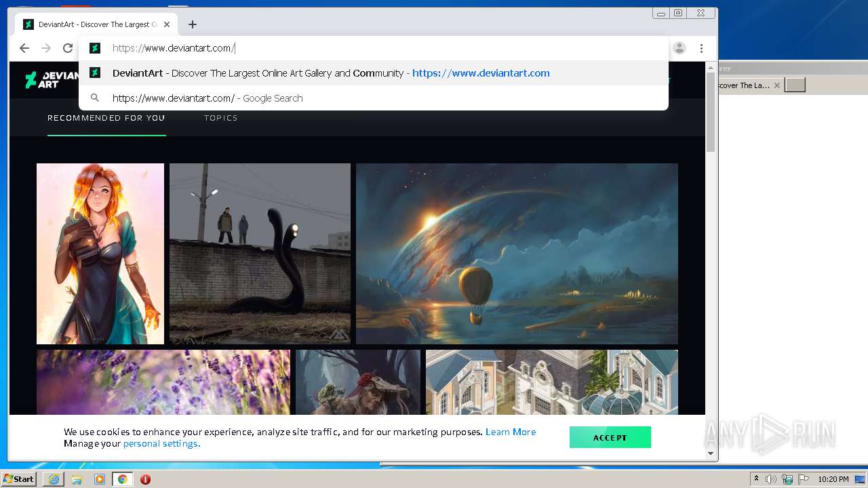This screenshot has height=488, width=868.
Task: Close the tab in the background window
Action: click(x=777, y=85)
